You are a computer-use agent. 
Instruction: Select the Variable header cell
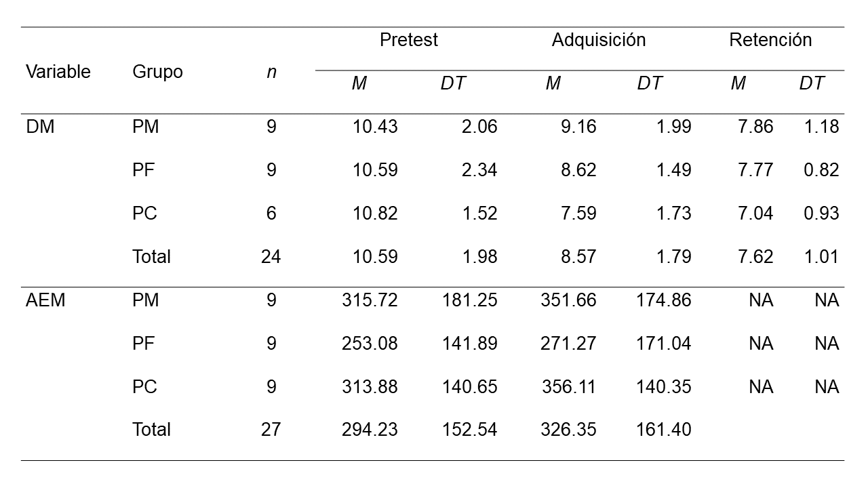(58, 72)
